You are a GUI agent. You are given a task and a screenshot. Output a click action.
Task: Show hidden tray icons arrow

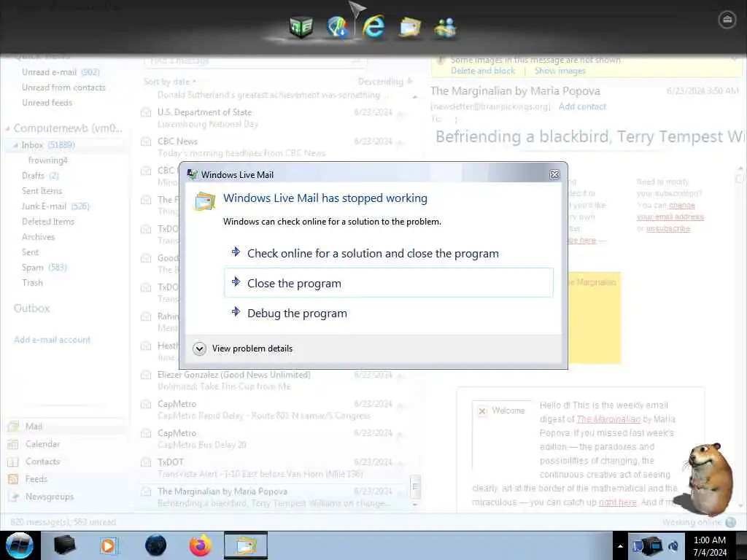(620, 546)
